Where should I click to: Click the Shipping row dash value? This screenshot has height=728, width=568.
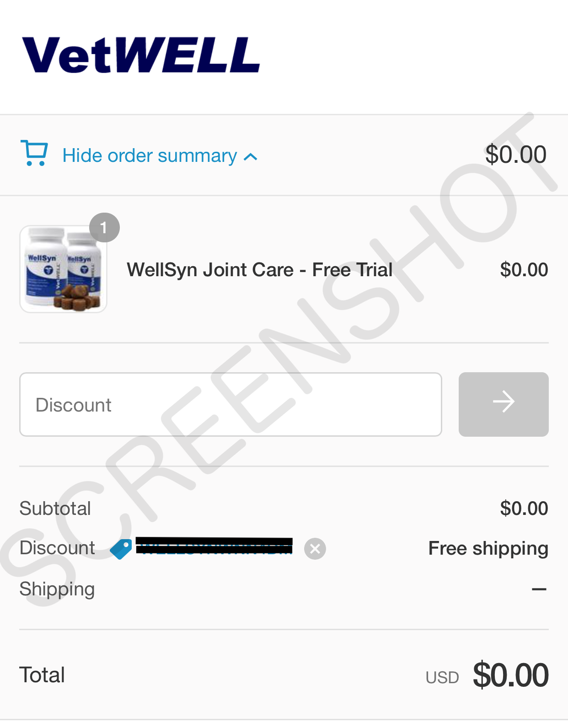(x=539, y=589)
